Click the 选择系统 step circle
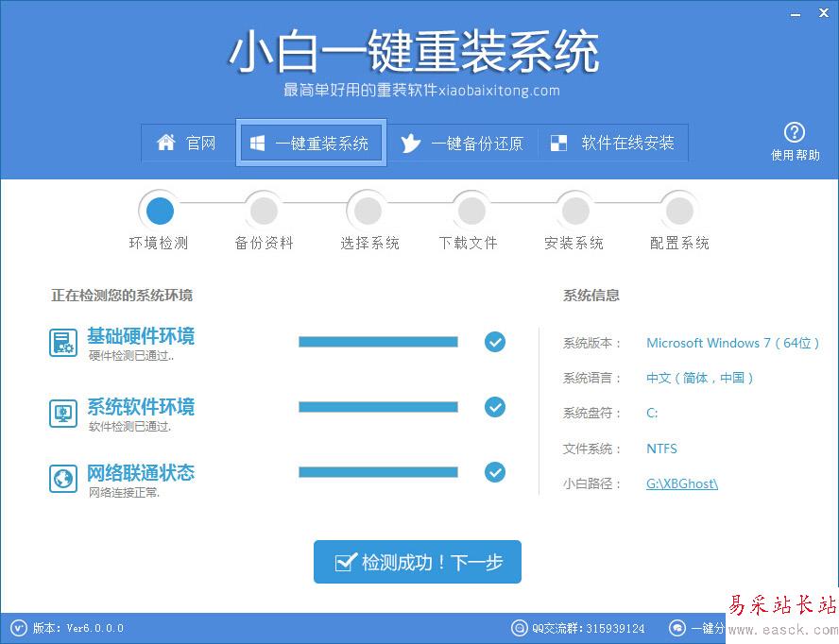The width and height of the screenshot is (839, 644). [368, 211]
